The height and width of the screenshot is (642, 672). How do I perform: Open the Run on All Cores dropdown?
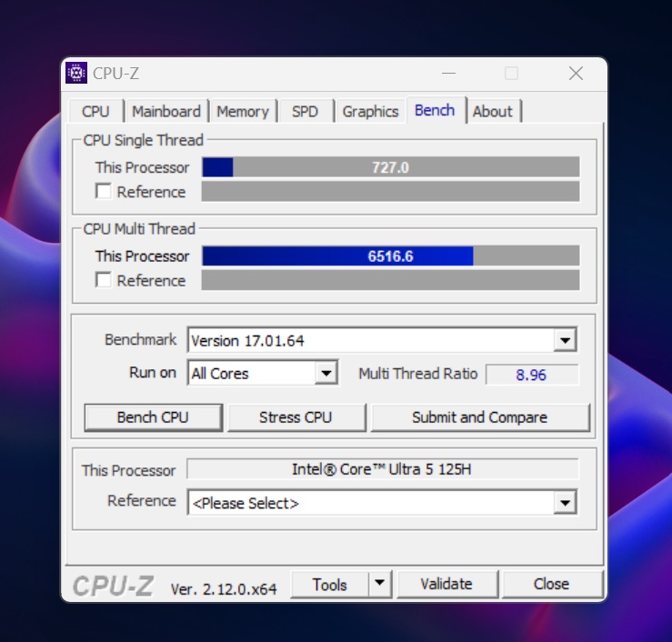[x=326, y=373]
